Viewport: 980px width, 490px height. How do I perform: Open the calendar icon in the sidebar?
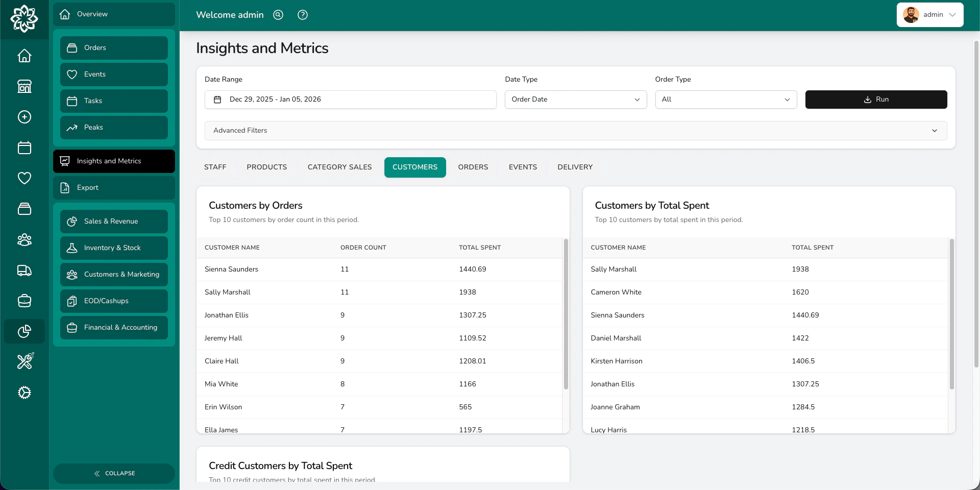[24, 148]
